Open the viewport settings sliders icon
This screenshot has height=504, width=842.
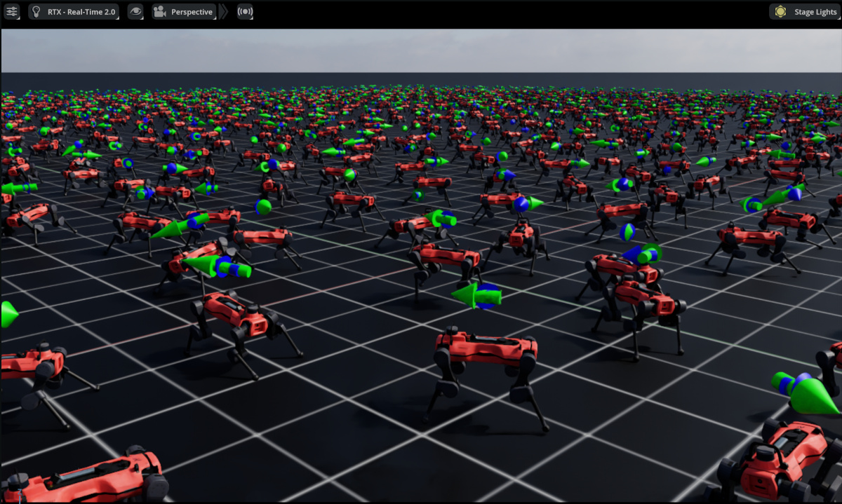click(x=12, y=12)
